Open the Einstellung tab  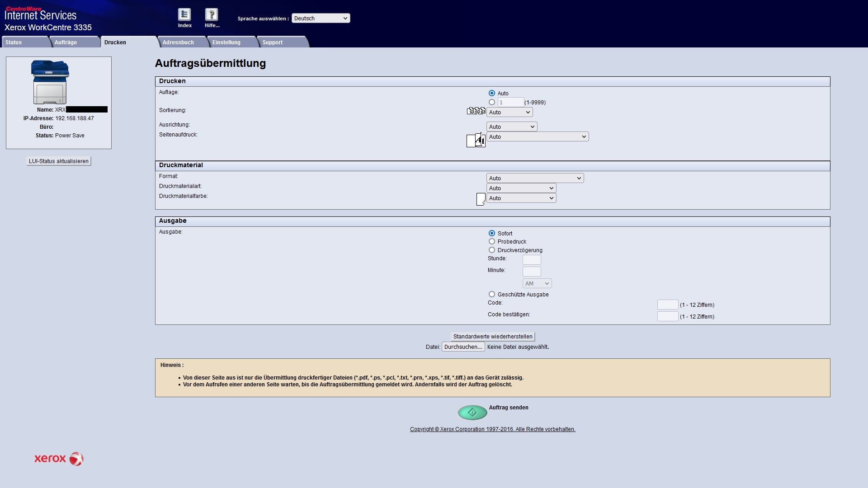pyautogui.click(x=226, y=42)
